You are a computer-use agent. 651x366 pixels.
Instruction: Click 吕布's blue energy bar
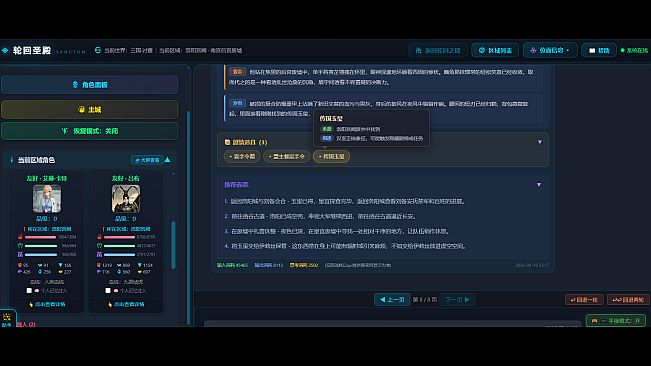(119, 254)
